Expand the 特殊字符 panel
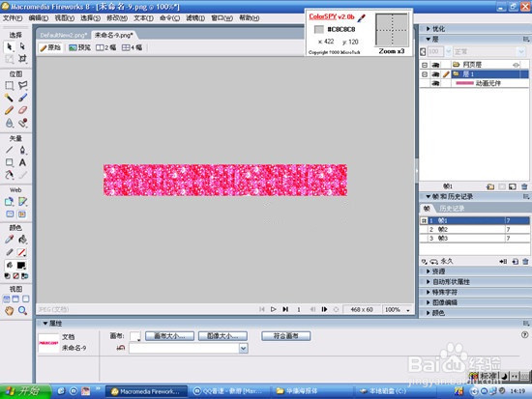 tap(429, 292)
